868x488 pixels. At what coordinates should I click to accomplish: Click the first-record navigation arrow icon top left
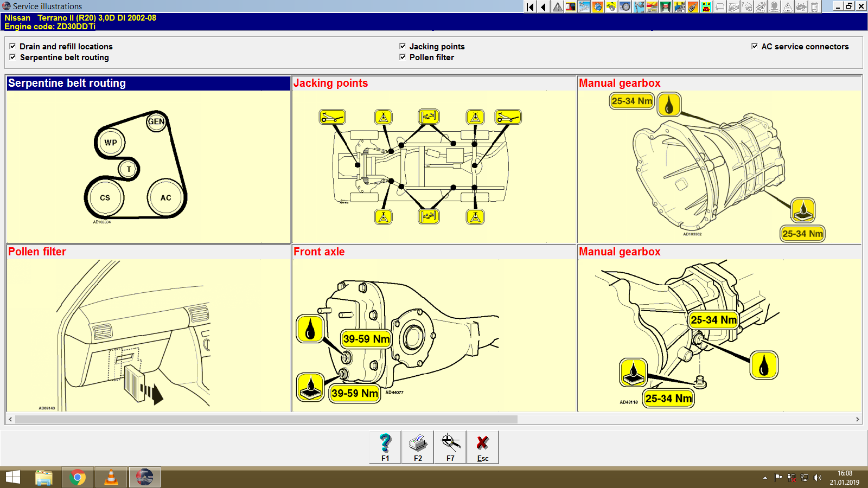point(529,8)
